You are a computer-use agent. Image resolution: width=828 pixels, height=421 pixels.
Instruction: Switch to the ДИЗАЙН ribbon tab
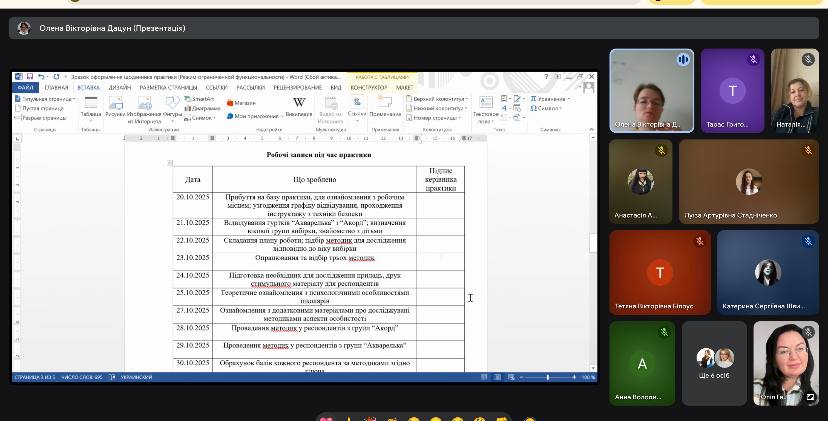click(x=120, y=87)
